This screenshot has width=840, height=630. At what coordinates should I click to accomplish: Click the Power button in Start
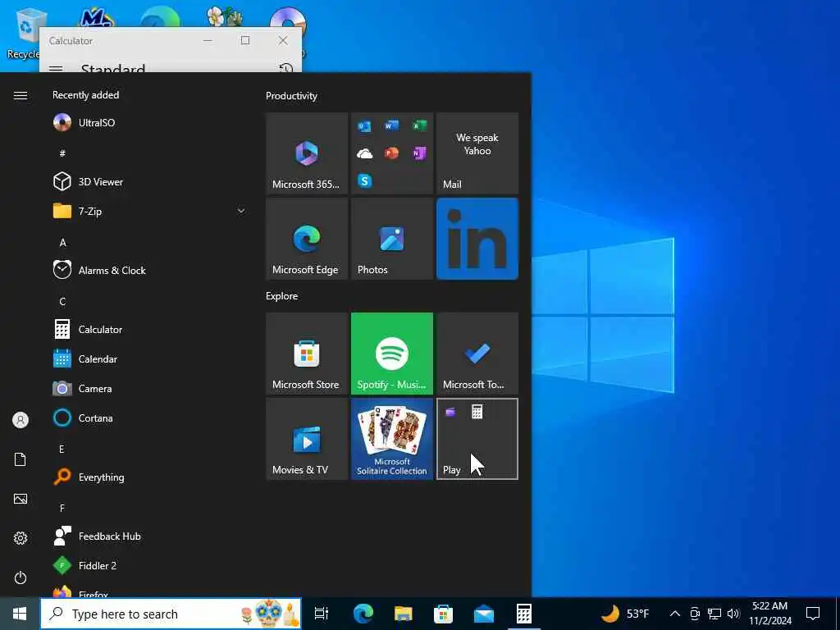tap(21, 577)
